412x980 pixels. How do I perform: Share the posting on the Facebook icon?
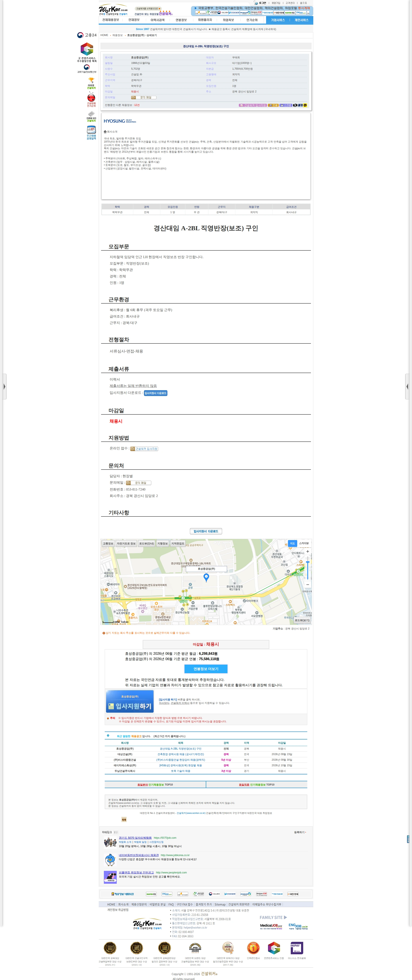300,105
